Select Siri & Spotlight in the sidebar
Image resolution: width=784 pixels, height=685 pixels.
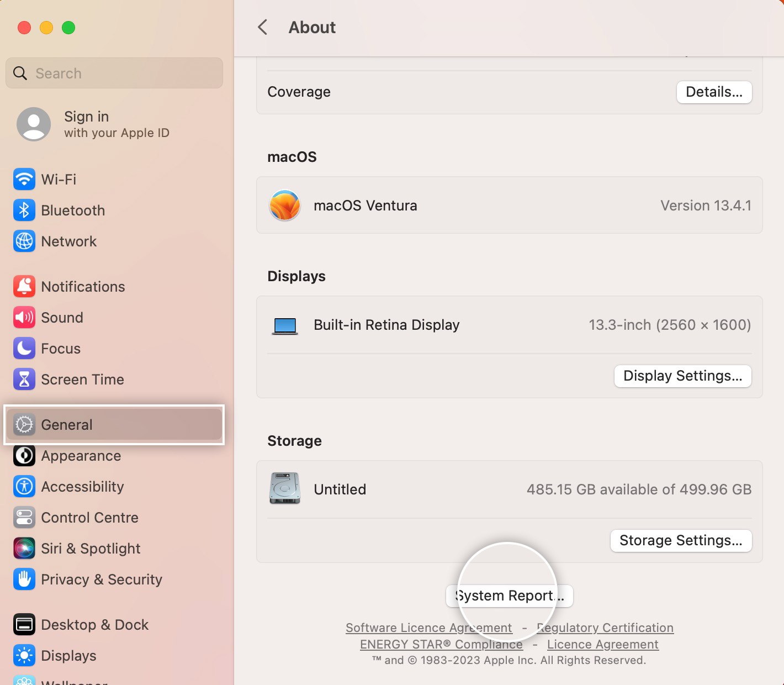pyautogui.click(x=114, y=548)
